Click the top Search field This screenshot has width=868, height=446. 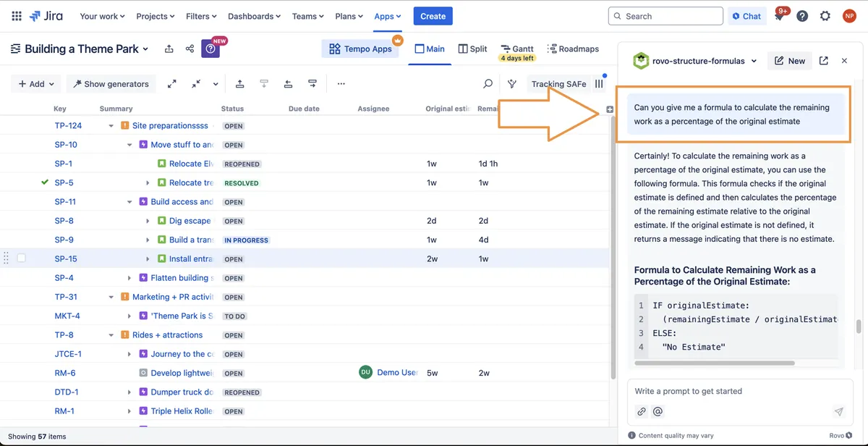[x=666, y=16]
